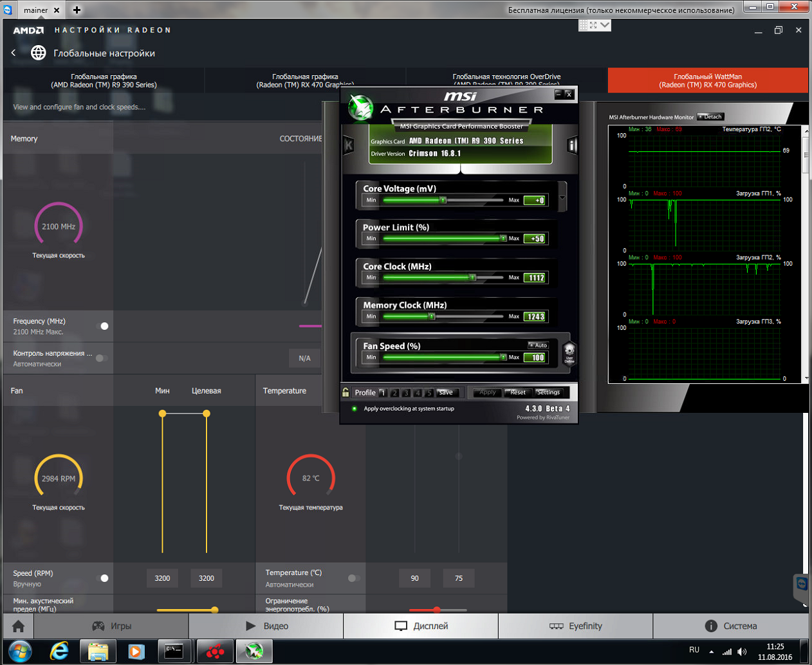Open the TeamViewer toolbar grid icon
This screenshot has width=812, height=665.
click(x=583, y=25)
